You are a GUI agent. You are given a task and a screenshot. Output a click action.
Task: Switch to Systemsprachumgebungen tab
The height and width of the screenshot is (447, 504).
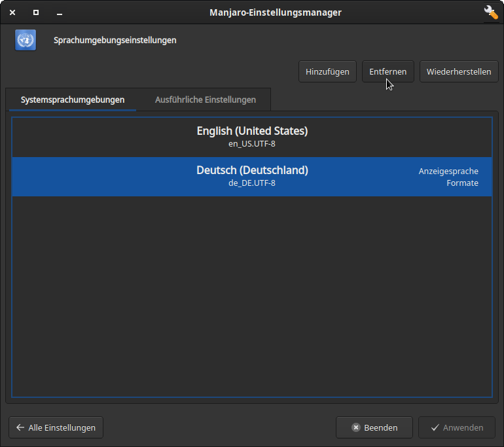[73, 99]
